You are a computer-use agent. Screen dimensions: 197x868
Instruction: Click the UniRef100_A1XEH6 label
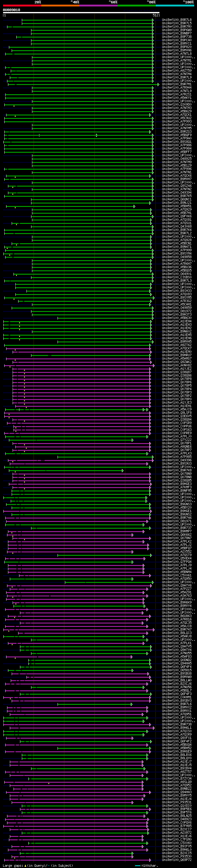coord(177,338)
